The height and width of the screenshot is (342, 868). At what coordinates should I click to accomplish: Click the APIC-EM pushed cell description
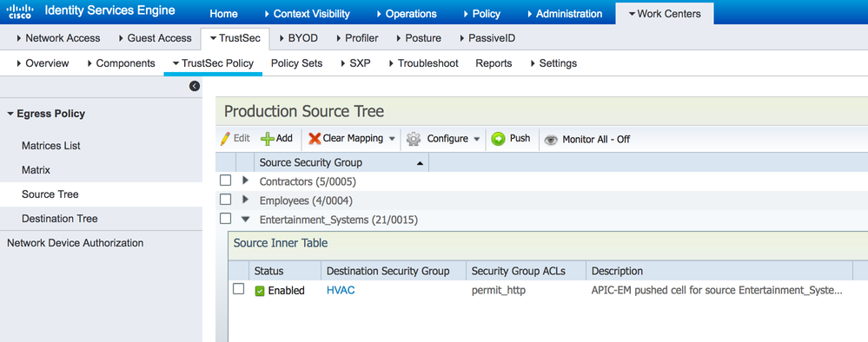coord(717,290)
